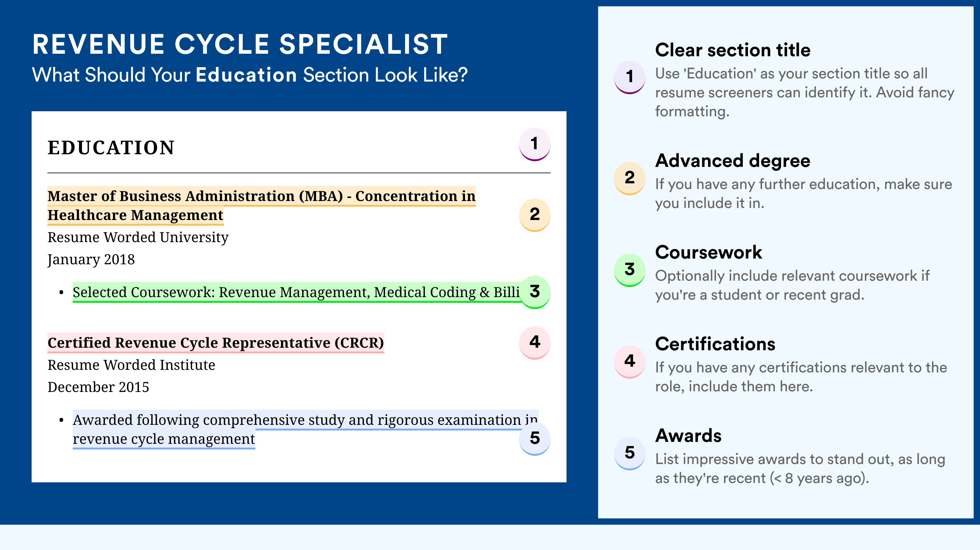The width and height of the screenshot is (980, 550).
Task: Click the purple number 1 badge beside EDUCATION
Action: coord(535,144)
